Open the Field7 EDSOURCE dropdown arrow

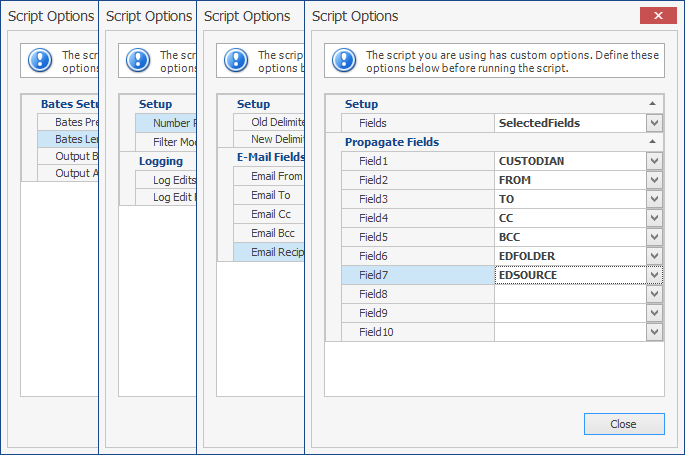coord(654,275)
